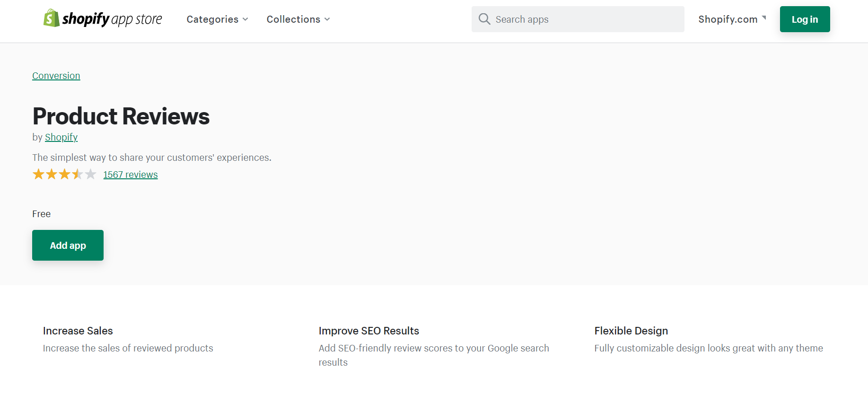Click the arrow icon beside Shopify.com
868x395 pixels.
(764, 18)
